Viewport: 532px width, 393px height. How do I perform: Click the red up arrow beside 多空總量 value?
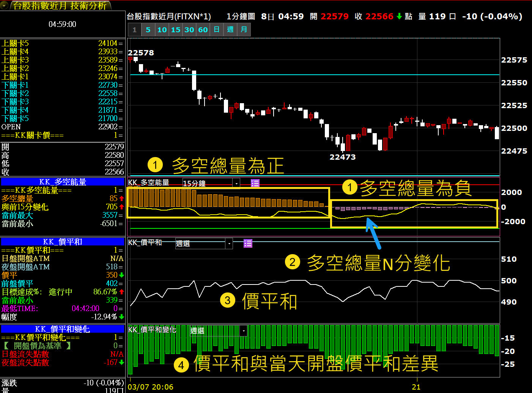click(121, 198)
